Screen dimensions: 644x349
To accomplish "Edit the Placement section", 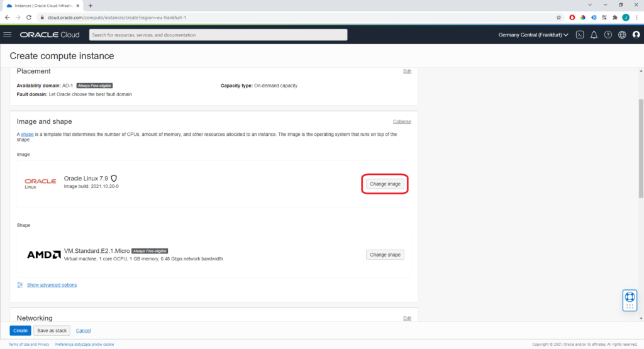I will pyautogui.click(x=407, y=71).
